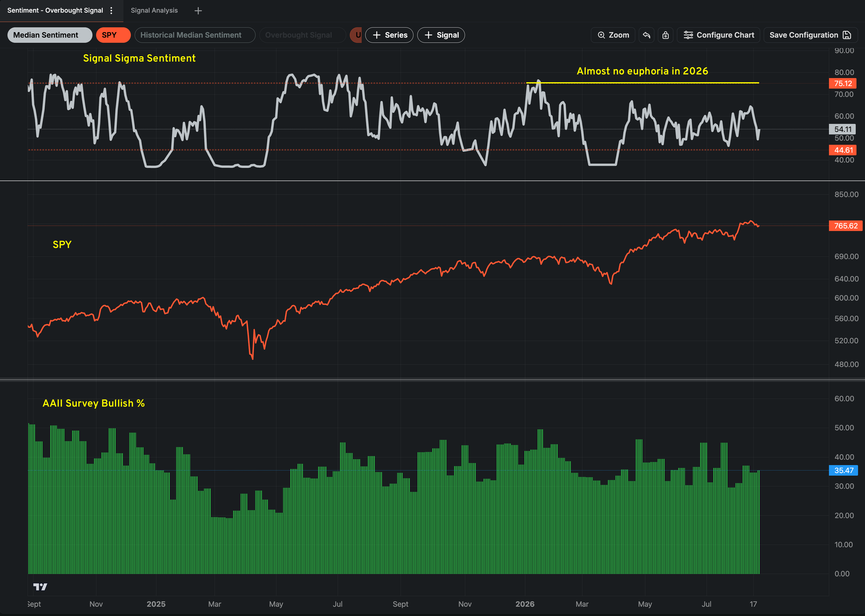Toggle the Median Sentiment series pill
Screen dimensions: 865x616
point(50,35)
